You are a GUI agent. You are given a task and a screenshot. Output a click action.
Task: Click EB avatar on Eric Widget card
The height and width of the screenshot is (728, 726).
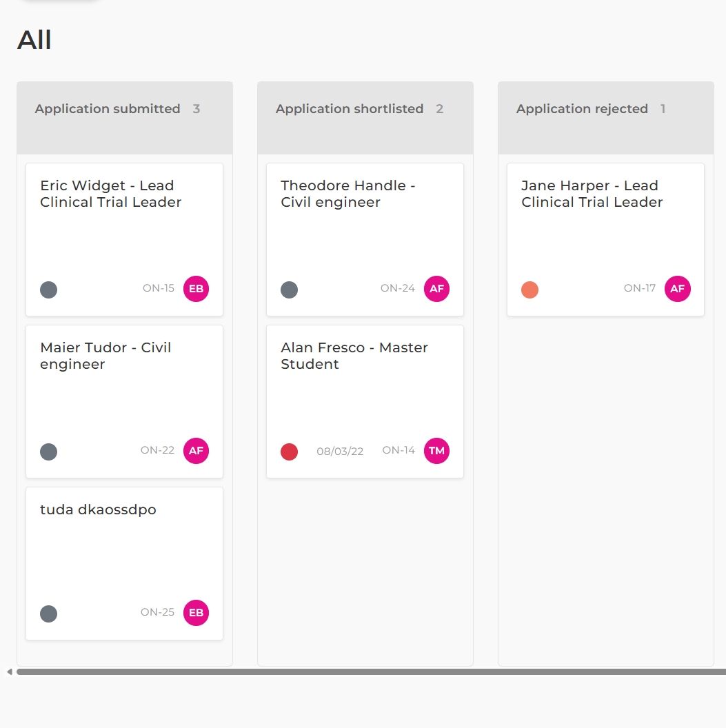click(x=196, y=289)
